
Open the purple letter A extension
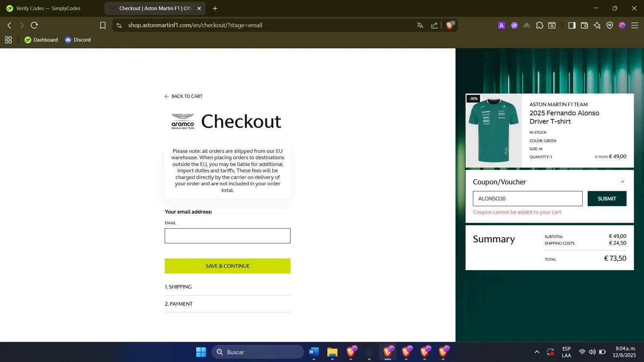tap(501, 25)
